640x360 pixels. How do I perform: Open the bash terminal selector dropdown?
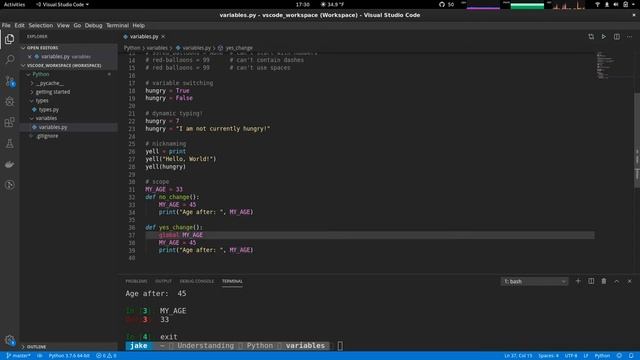534,281
